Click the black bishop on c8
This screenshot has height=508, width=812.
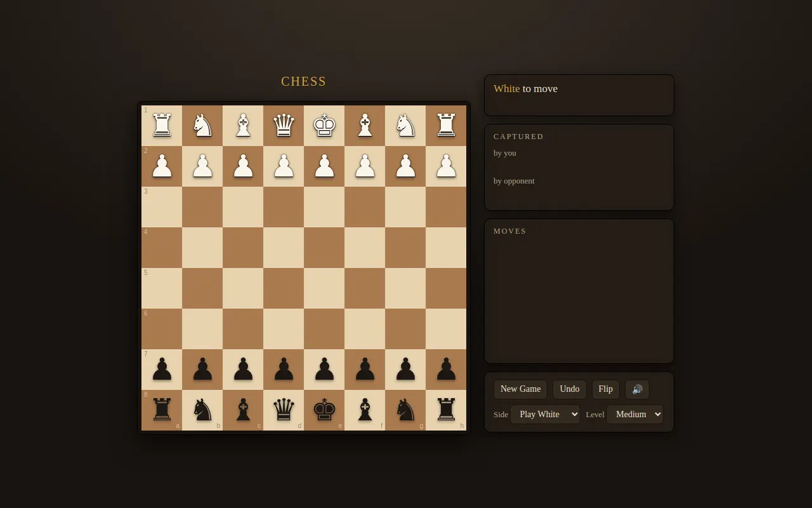click(243, 410)
